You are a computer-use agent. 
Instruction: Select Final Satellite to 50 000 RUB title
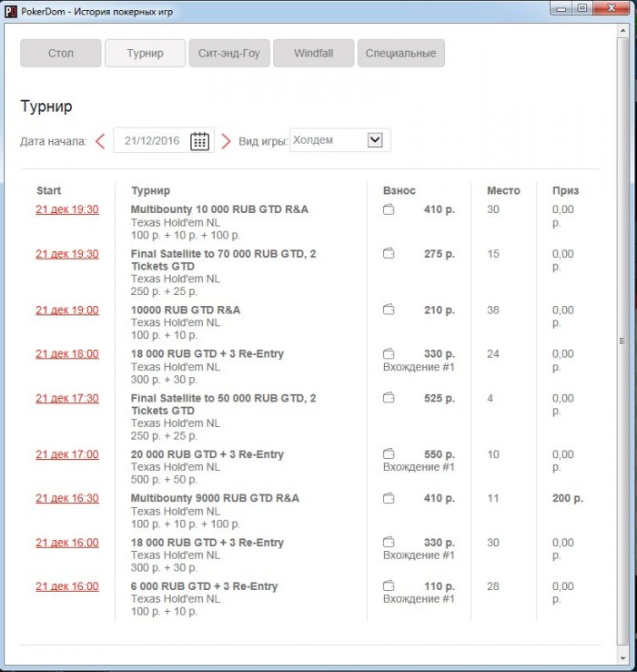[223, 404]
